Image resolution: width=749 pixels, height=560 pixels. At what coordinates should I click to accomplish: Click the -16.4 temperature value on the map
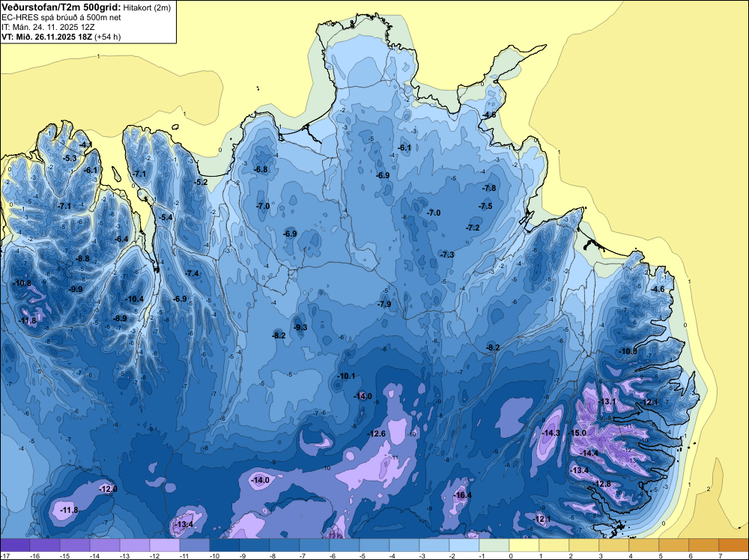(462, 495)
